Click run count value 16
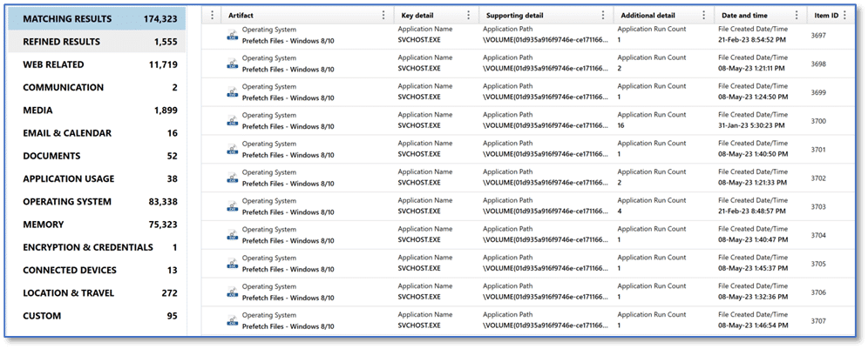 pos(621,125)
